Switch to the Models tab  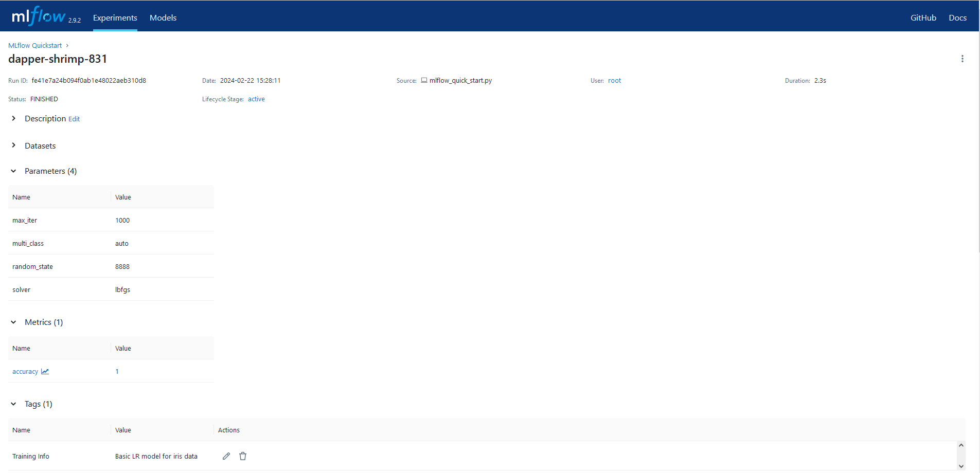(x=163, y=17)
